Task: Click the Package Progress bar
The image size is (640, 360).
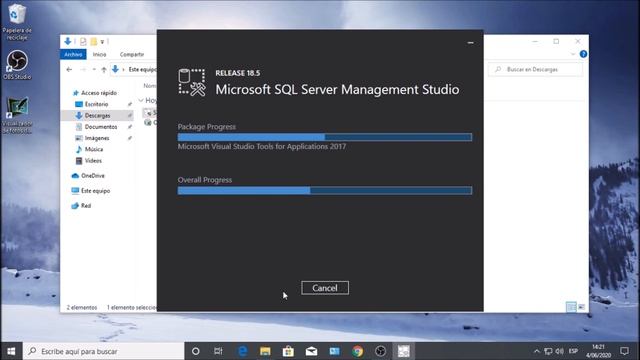Action: pos(325,137)
